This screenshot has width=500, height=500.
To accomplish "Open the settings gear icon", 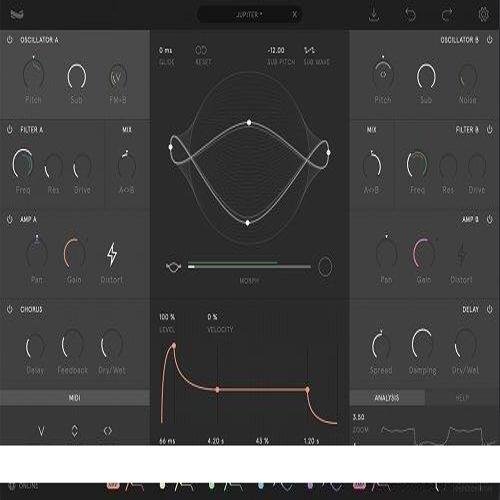I will pyautogui.click(x=483, y=15).
